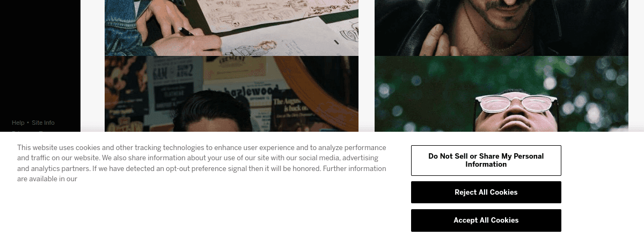
Task: Click the denim jacket sleeve in photo
Action: click(x=121, y=27)
